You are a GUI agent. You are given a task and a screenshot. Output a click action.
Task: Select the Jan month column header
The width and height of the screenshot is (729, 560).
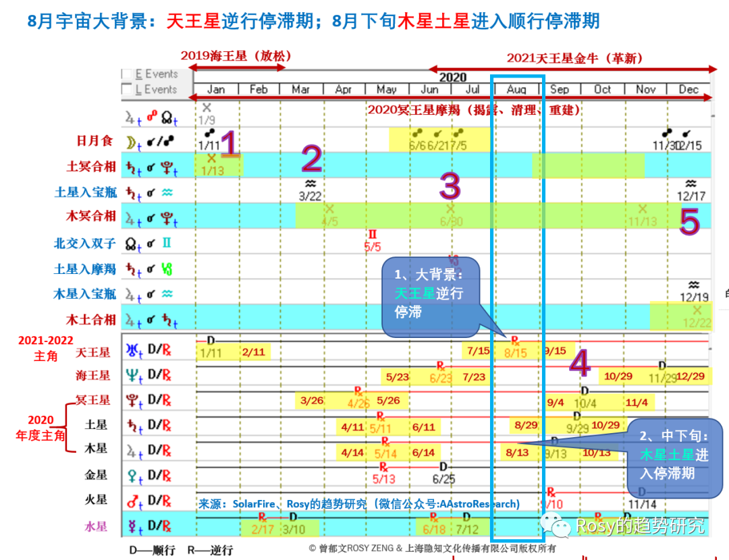click(x=216, y=89)
